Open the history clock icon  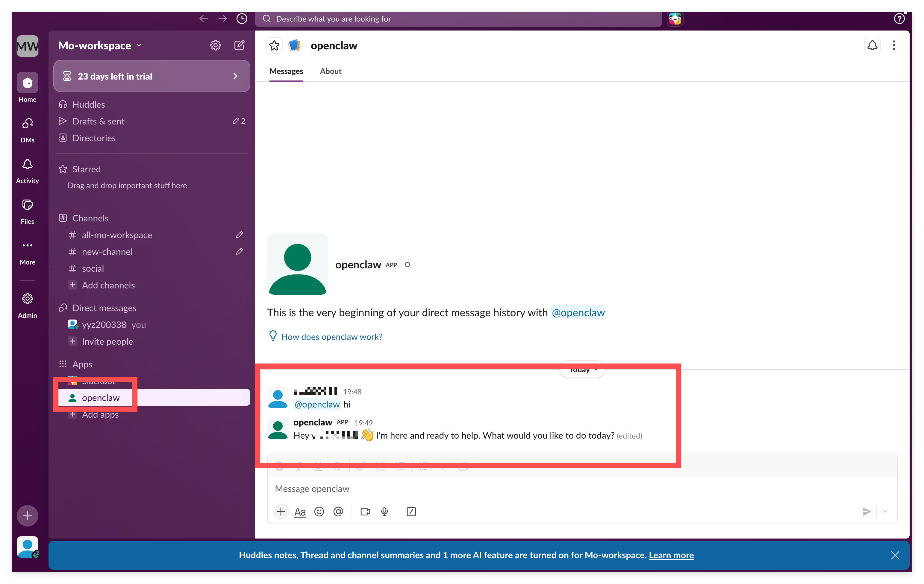(x=242, y=19)
